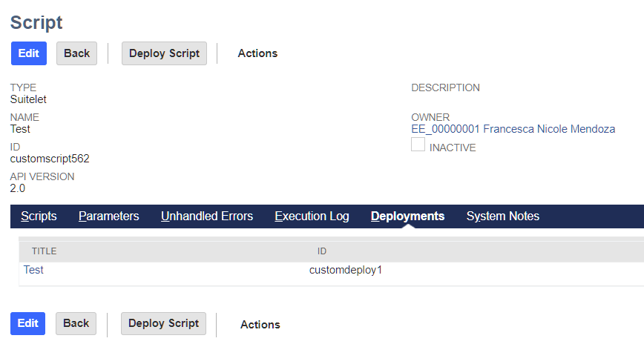Switch to the Parameters tab
Viewport: 644px width, 344px height.
(108, 216)
